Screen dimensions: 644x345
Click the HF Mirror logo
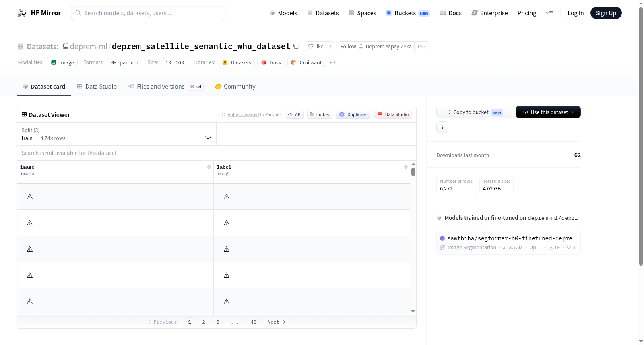pyautogui.click(x=39, y=13)
